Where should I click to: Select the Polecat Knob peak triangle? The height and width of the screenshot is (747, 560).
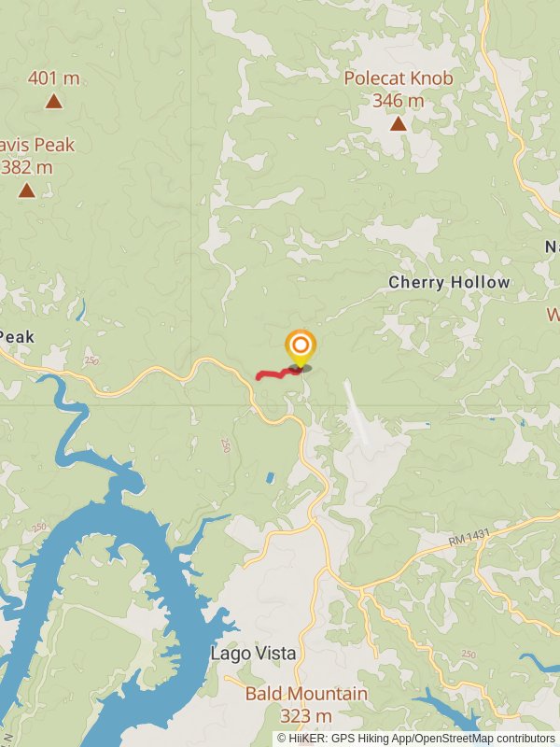(399, 124)
